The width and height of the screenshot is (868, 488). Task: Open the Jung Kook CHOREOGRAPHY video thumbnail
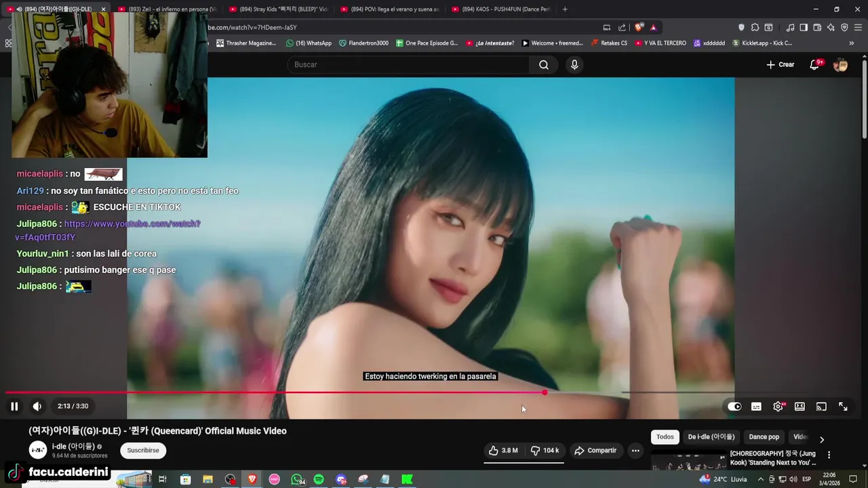(x=688, y=462)
